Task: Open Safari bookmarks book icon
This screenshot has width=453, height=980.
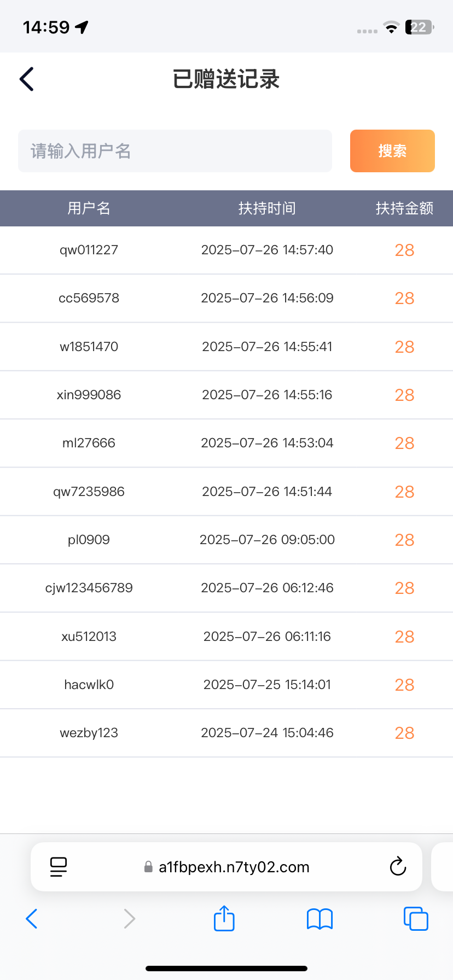Action: (320, 919)
